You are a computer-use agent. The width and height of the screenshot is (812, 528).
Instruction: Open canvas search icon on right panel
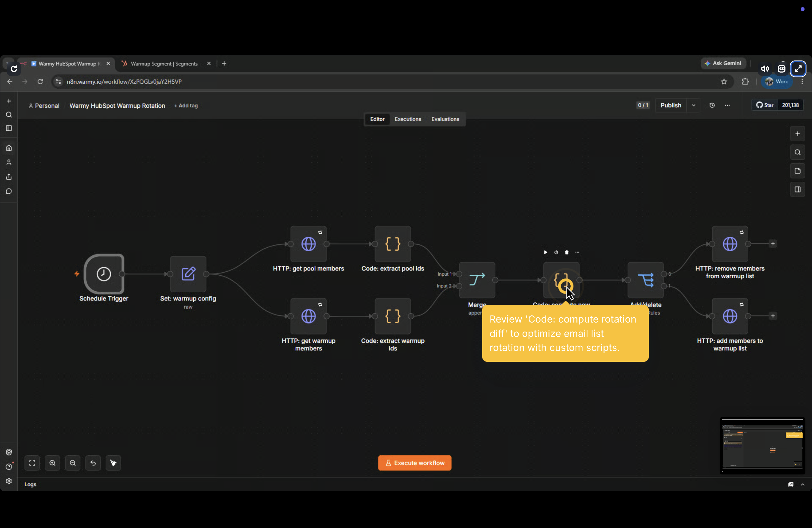(797, 152)
